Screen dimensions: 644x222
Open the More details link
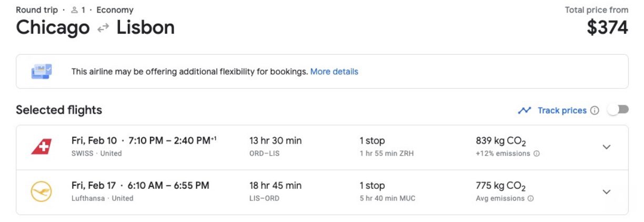pos(334,72)
